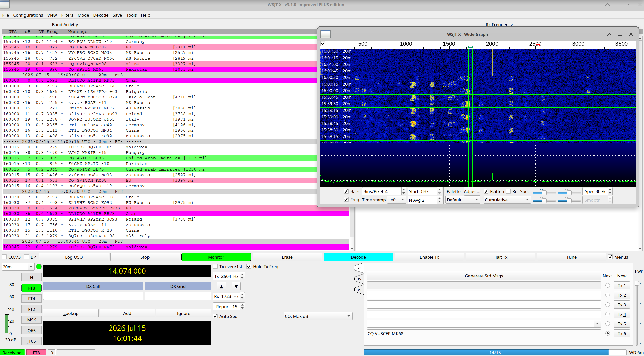Increase the Tx frequency with its up stepper

[242, 274]
